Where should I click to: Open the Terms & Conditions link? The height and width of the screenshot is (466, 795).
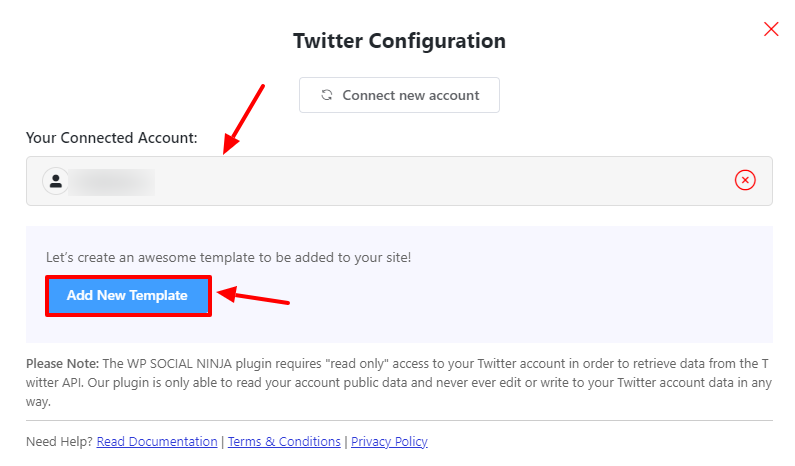[284, 442]
